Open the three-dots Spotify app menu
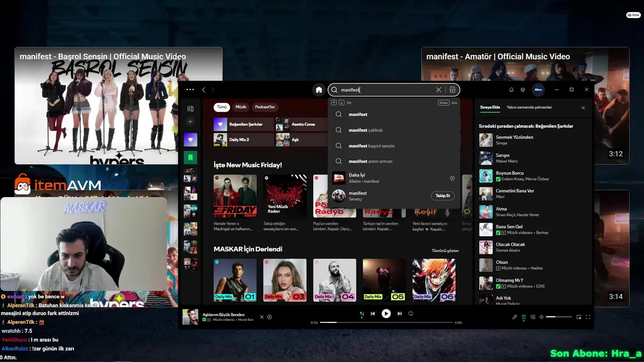The width and height of the screenshot is (644, 362). click(190, 89)
